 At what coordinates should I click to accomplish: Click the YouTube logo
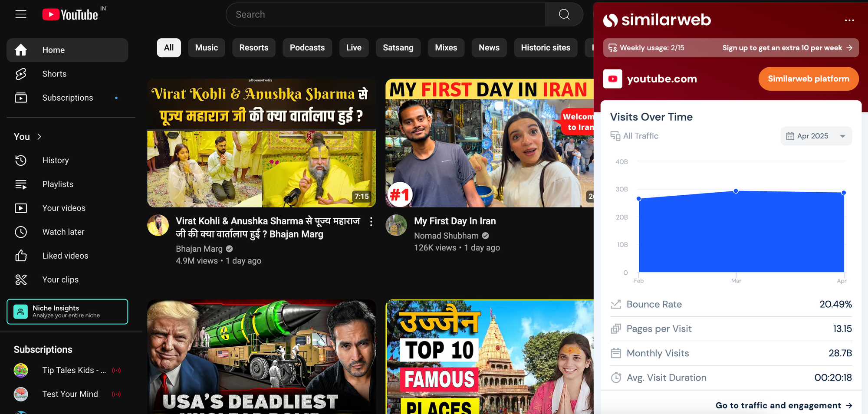70,15
